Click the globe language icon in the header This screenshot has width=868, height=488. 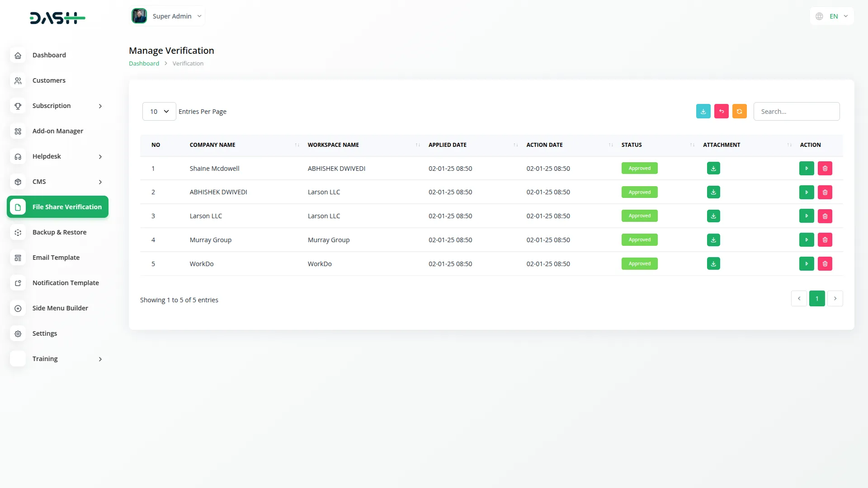coord(819,16)
